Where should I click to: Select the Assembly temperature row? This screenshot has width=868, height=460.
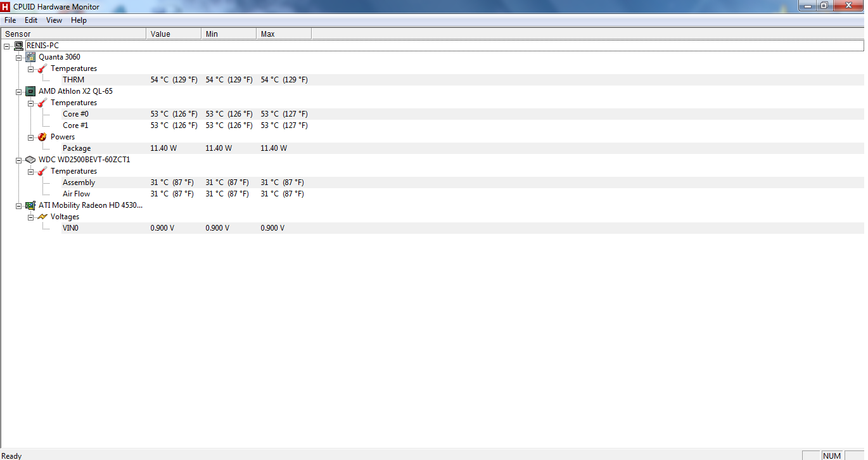point(463,182)
